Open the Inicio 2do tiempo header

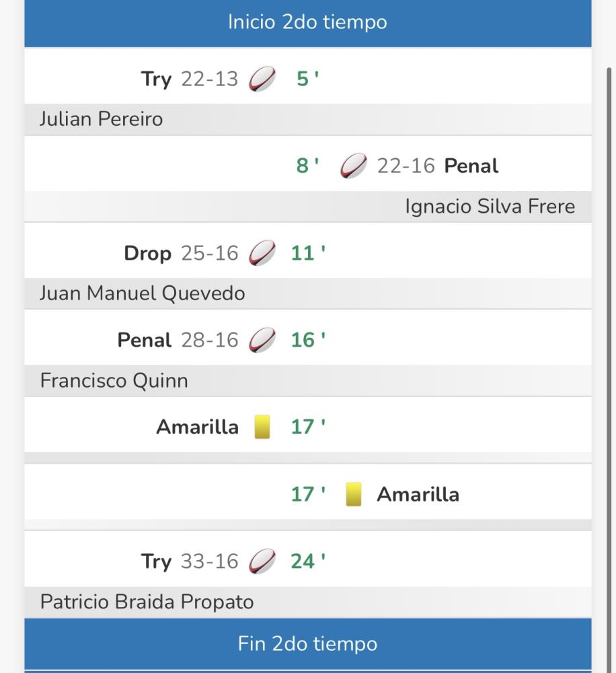pos(307,22)
